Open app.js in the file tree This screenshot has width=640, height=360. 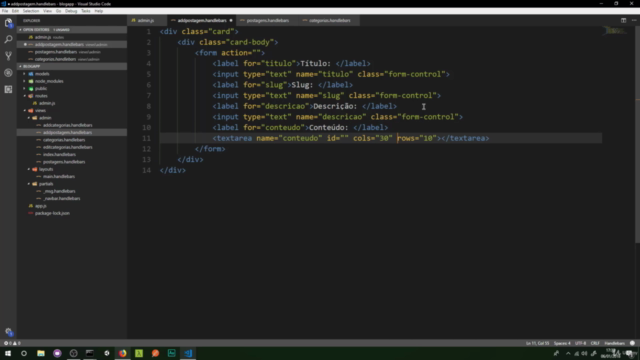tap(40, 206)
